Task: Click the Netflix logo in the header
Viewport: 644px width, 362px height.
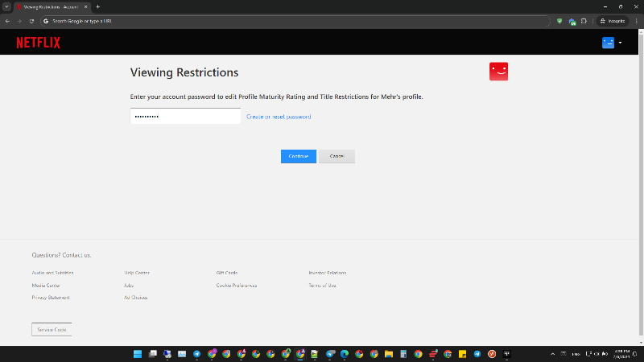Action: coord(39,43)
